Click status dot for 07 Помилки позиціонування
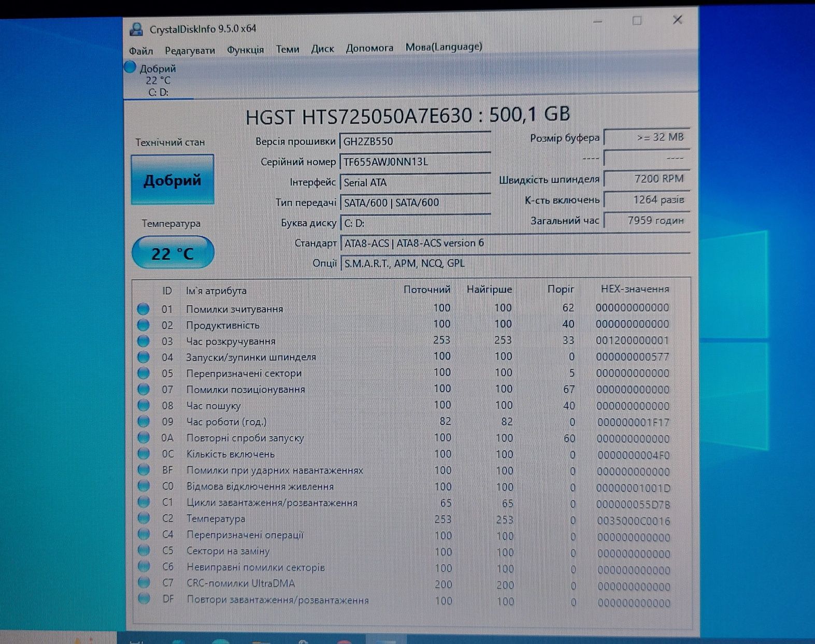This screenshot has width=815, height=644. pyautogui.click(x=144, y=389)
